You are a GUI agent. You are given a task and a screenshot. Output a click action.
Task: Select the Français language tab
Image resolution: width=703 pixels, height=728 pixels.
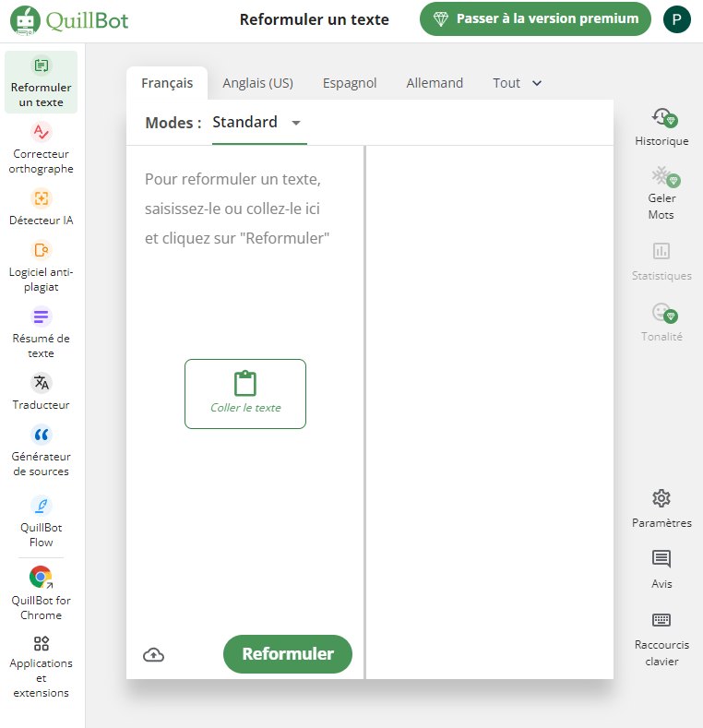pyautogui.click(x=167, y=83)
